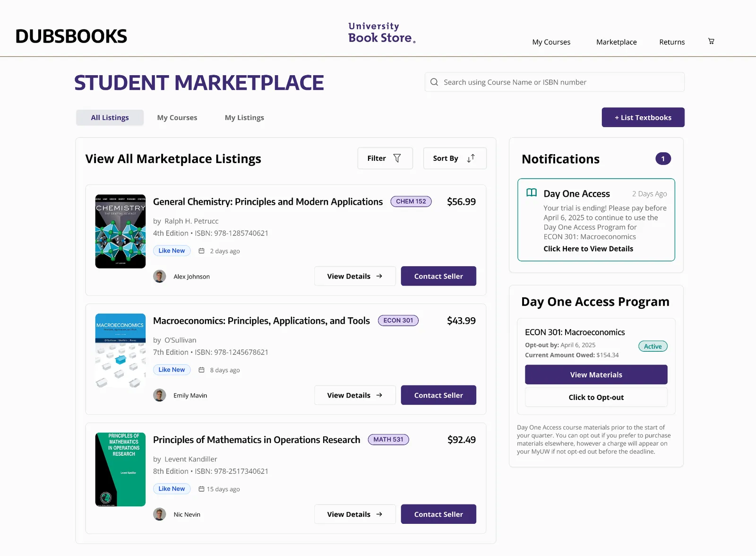Click the Like New badge on Mathematics listing

pyautogui.click(x=172, y=489)
